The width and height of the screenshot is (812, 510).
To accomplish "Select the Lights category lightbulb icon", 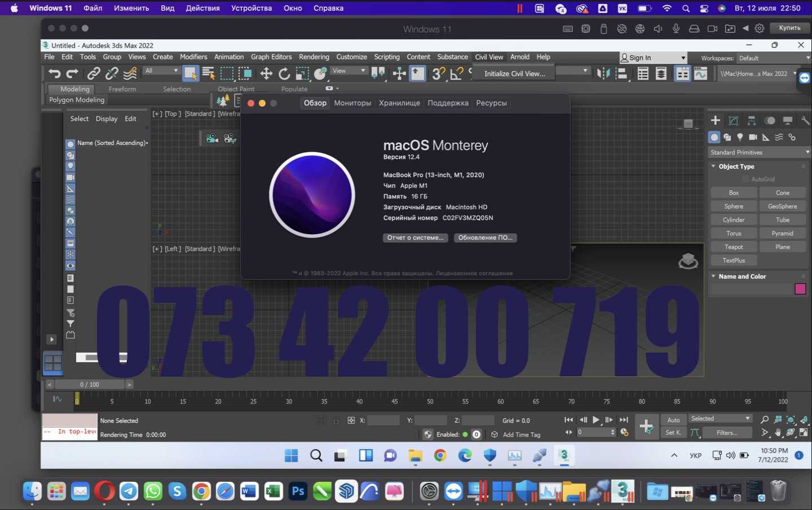I will tap(740, 137).
